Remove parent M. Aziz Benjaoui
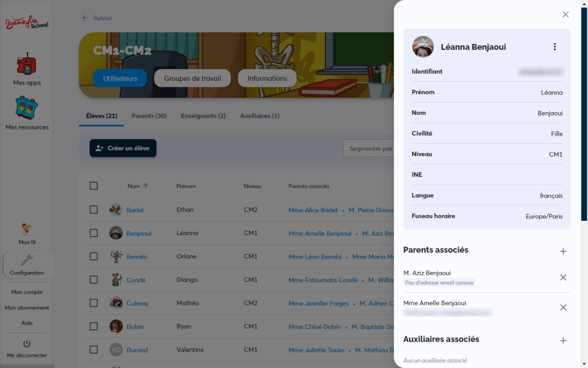The image size is (588, 368). point(563,277)
